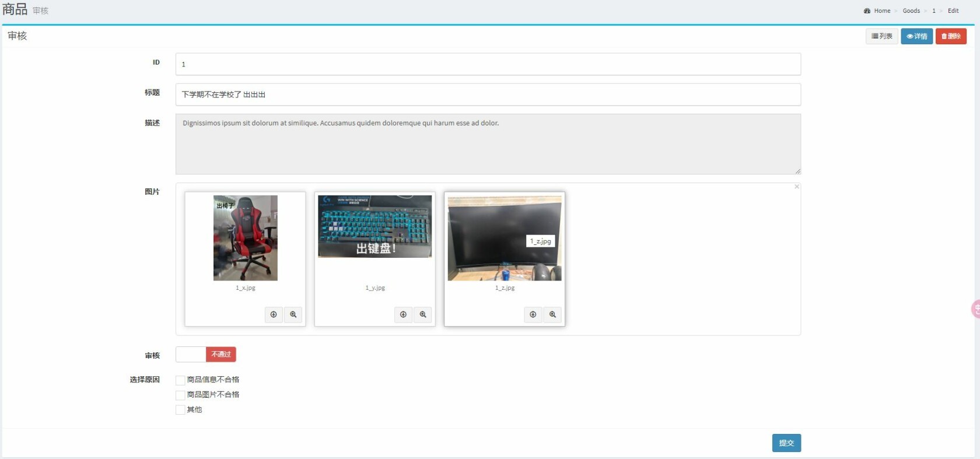Open the 详情 details button
The height and width of the screenshot is (459, 980).
pos(916,36)
